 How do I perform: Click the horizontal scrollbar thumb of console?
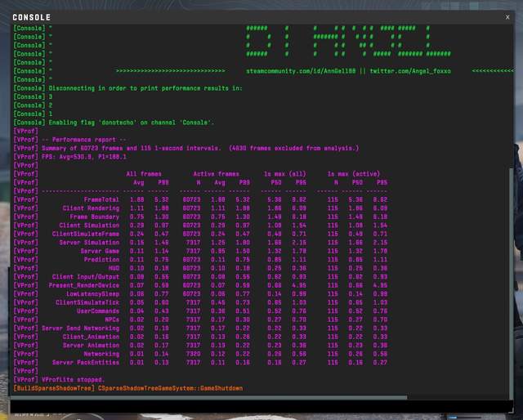(209, 397)
